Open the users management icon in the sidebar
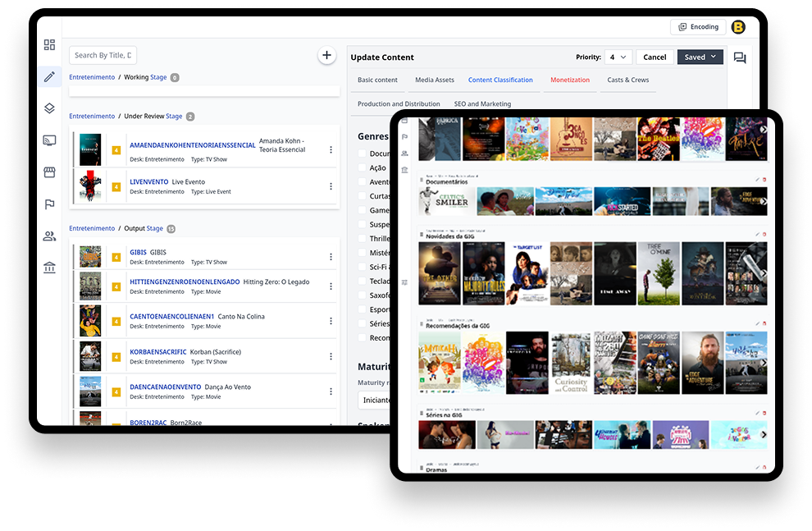812x531 pixels. pos(49,236)
